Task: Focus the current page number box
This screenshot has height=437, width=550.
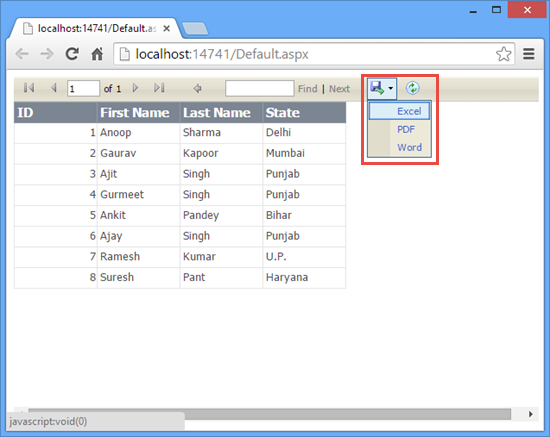Action: [x=83, y=88]
